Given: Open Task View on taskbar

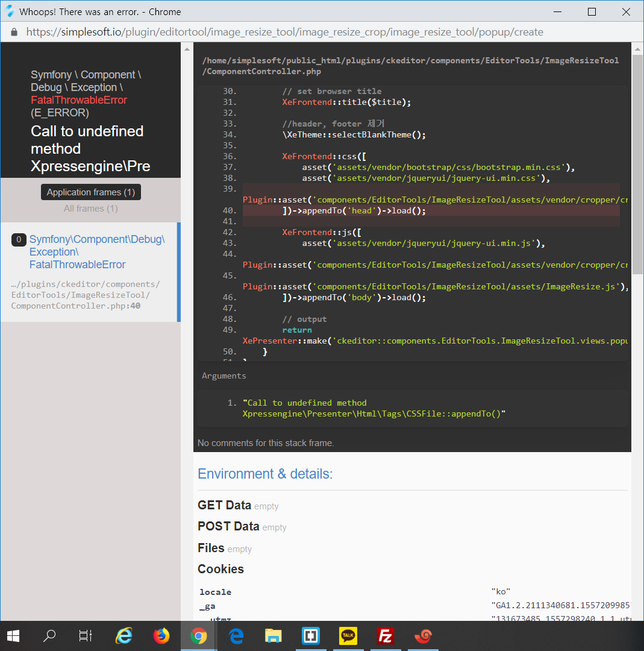Looking at the screenshot, I should [x=86, y=636].
